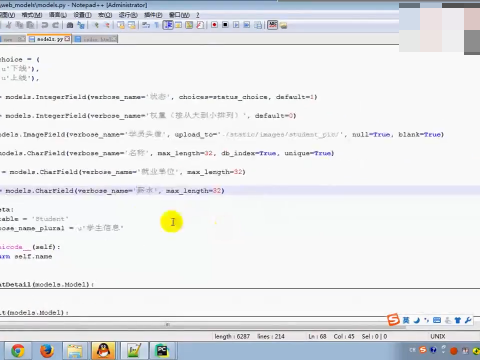Viewport: 480px width, 360px height.
Task: Click the Redo arrow in the toolbar
Action: [x=55, y=25]
